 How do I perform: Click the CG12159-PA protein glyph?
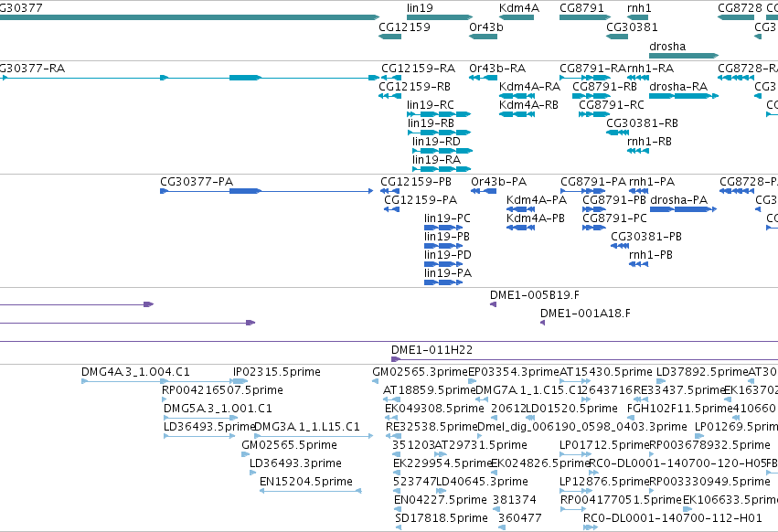[391, 209]
